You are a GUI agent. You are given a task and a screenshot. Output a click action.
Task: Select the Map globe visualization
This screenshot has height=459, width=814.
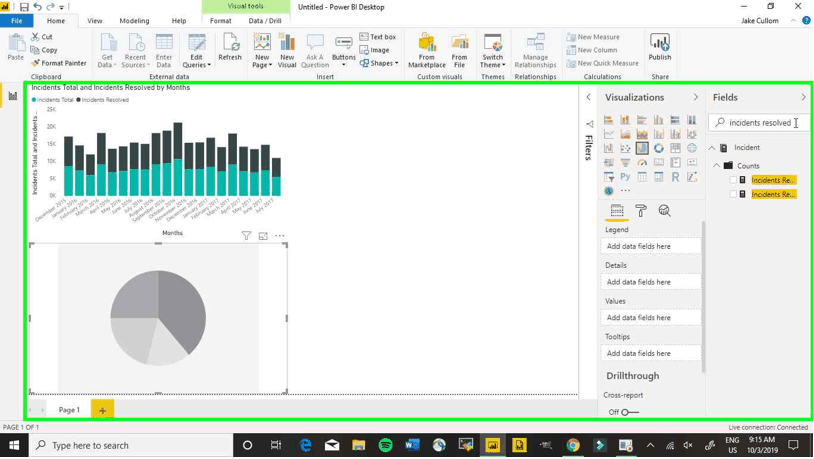(x=691, y=148)
